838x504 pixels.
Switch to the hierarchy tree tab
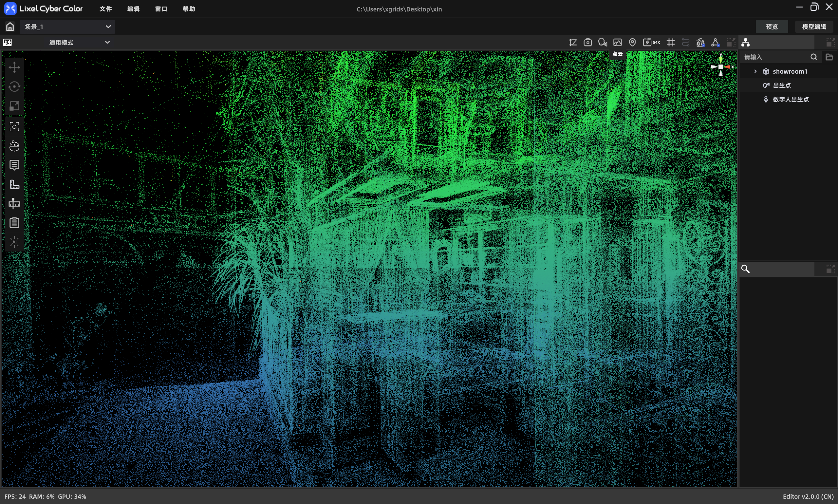point(746,43)
